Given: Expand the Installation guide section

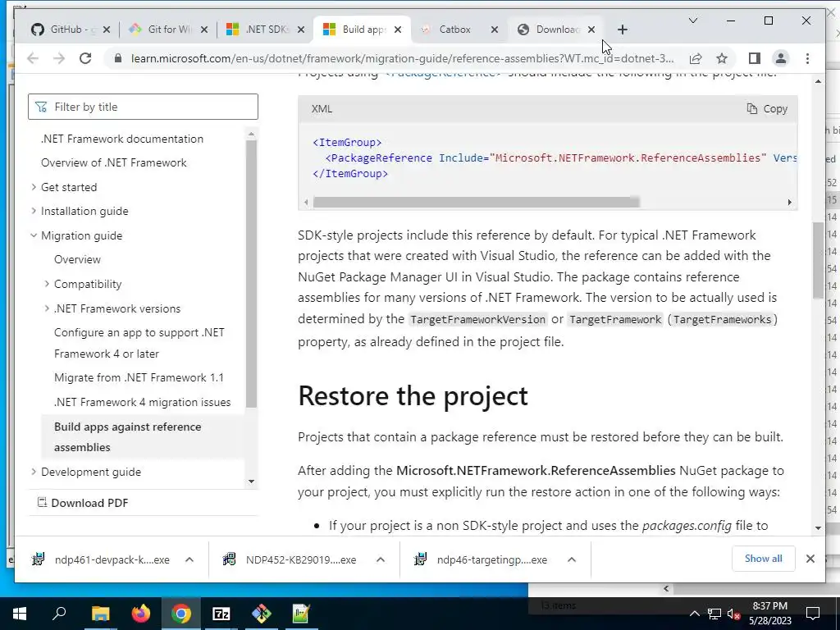Looking at the screenshot, I should tap(34, 211).
